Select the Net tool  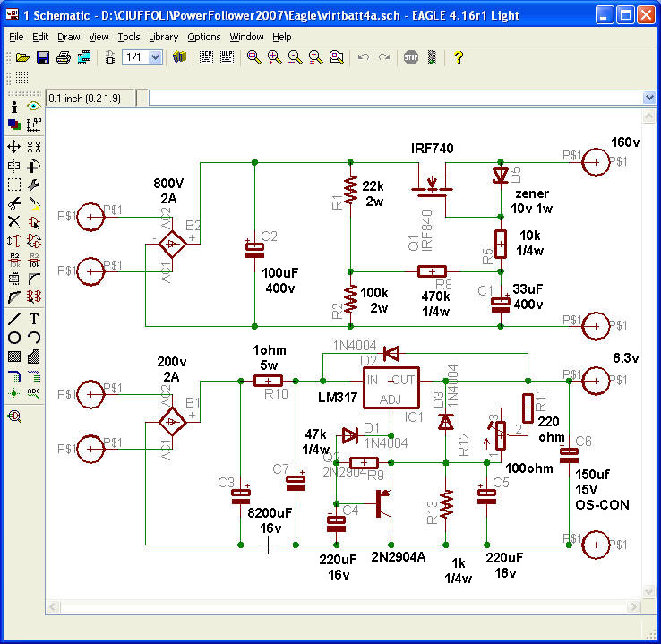(34, 375)
